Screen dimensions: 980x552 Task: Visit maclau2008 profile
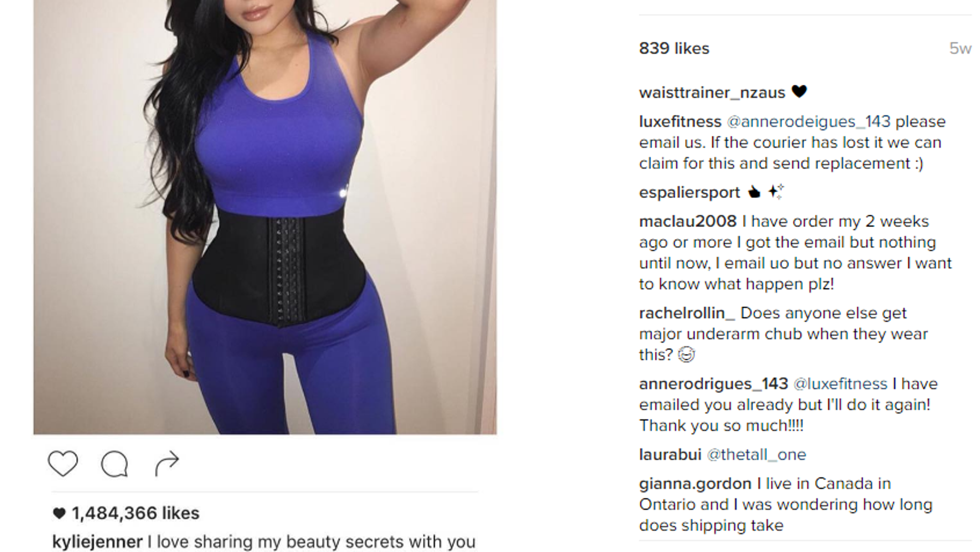pos(688,221)
